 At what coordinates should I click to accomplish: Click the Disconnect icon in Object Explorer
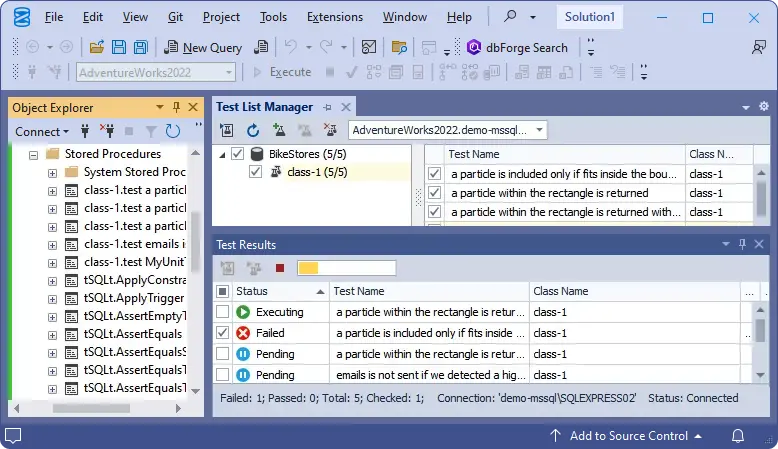coord(106,131)
